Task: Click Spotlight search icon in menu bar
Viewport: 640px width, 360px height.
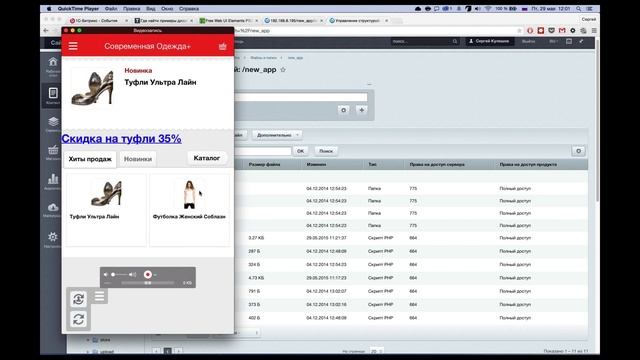Action: pyautogui.click(x=579, y=9)
